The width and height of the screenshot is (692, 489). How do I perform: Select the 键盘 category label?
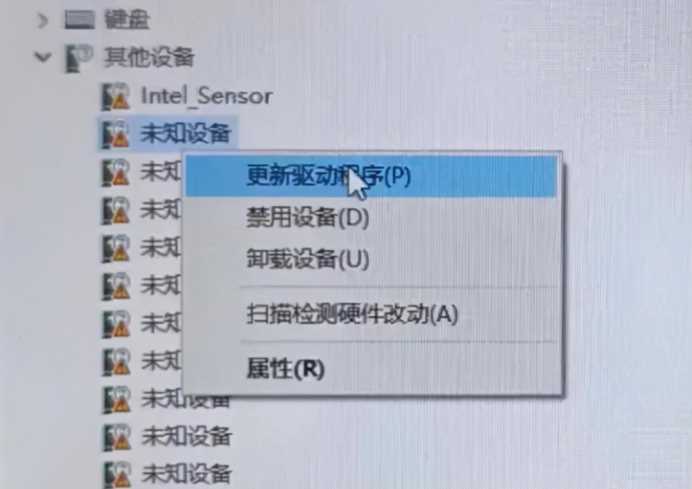click(x=127, y=20)
